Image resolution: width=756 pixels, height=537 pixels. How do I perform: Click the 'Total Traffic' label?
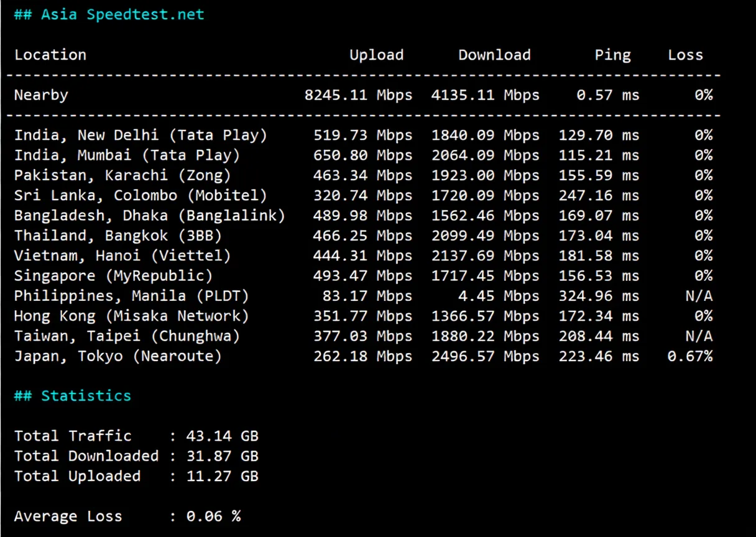(73, 436)
